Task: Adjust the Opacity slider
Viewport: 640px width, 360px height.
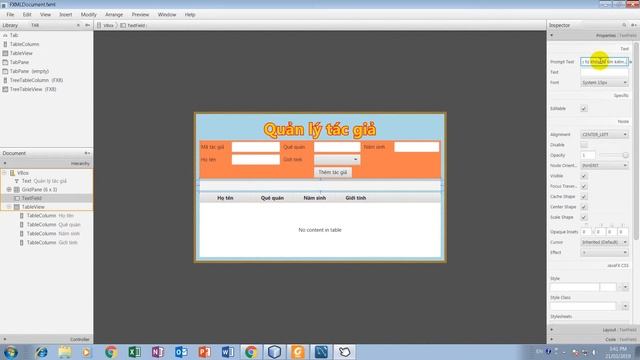Action: pos(613,155)
